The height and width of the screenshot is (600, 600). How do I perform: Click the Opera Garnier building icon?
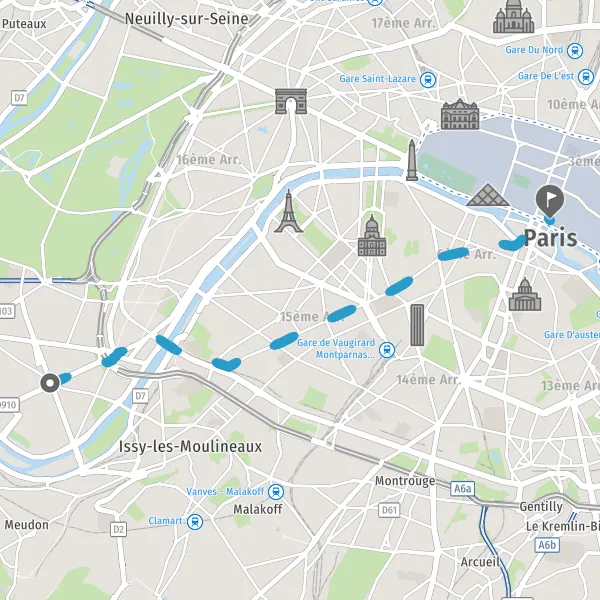point(460,114)
